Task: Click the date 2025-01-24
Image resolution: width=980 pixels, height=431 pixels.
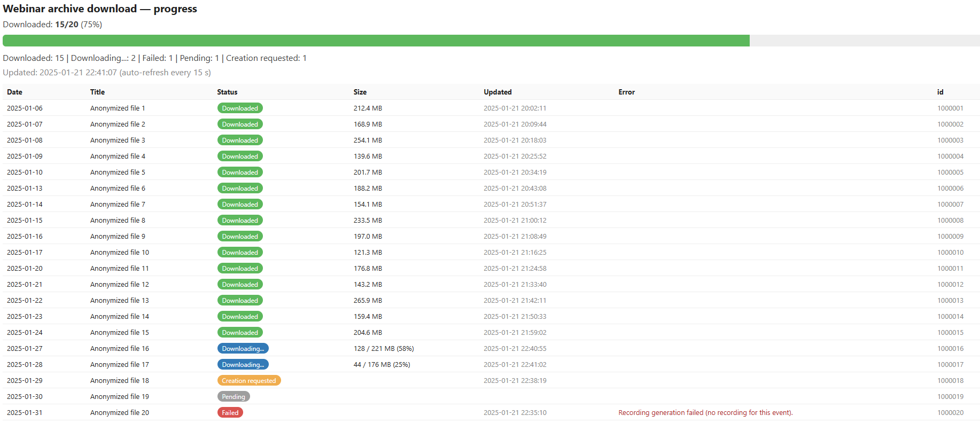Action: click(x=25, y=332)
